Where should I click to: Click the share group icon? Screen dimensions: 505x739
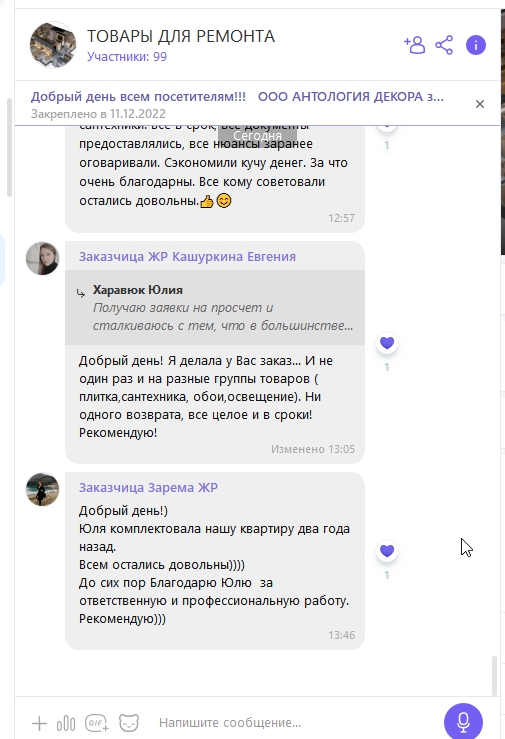point(444,45)
